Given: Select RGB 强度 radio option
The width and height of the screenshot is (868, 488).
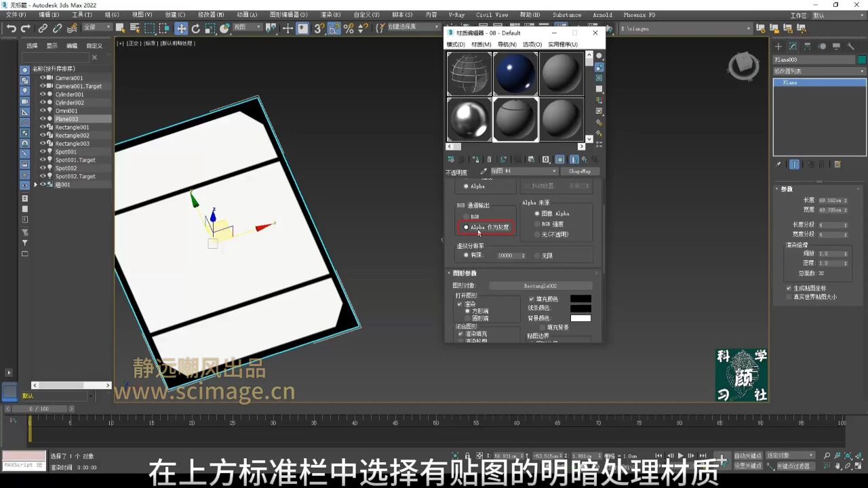Looking at the screenshot, I should coord(537,224).
